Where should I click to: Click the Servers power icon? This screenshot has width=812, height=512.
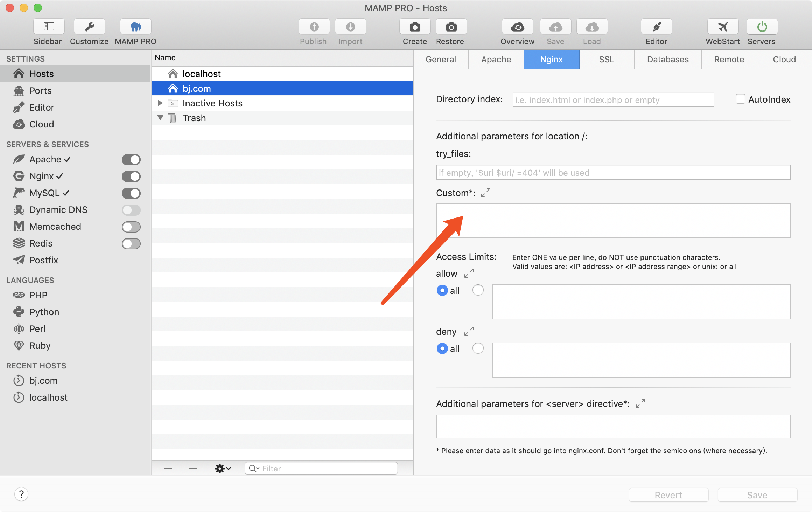(762, 27)
